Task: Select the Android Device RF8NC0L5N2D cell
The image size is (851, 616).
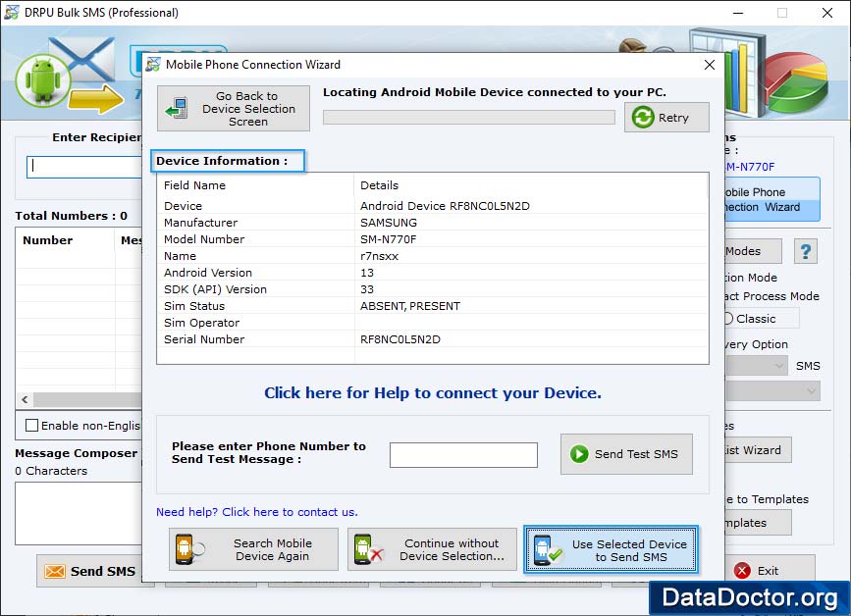Action: 445,206
